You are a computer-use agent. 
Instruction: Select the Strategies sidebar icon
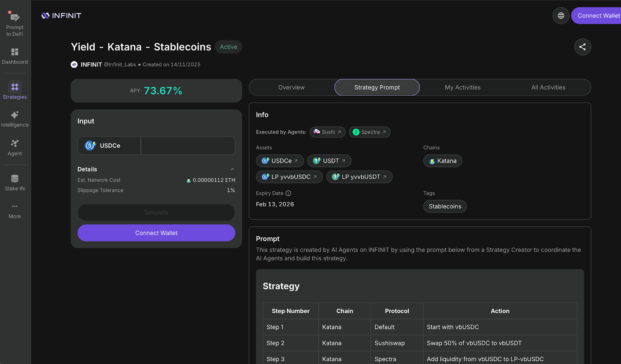coord(15,91)
